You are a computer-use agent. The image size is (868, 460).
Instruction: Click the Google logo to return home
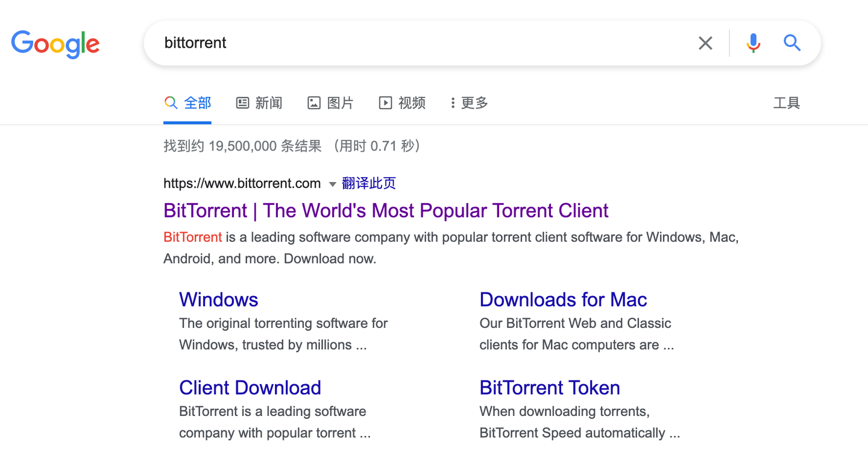(55, 43)
